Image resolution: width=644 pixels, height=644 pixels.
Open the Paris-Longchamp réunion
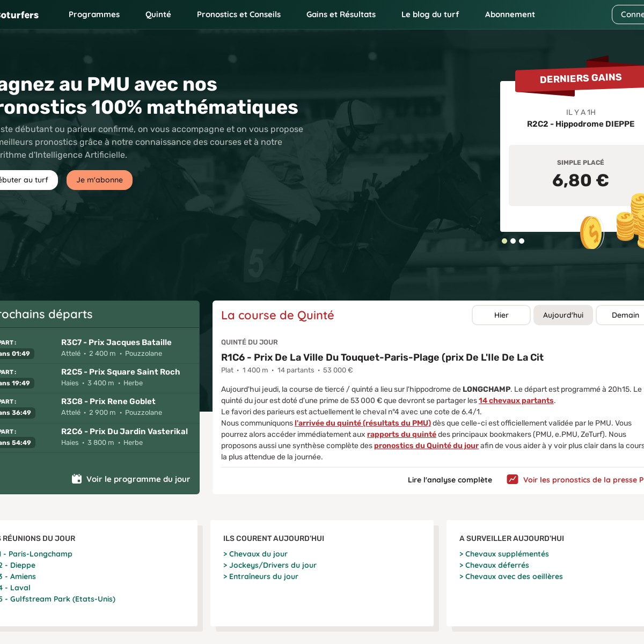coord(36,554)
